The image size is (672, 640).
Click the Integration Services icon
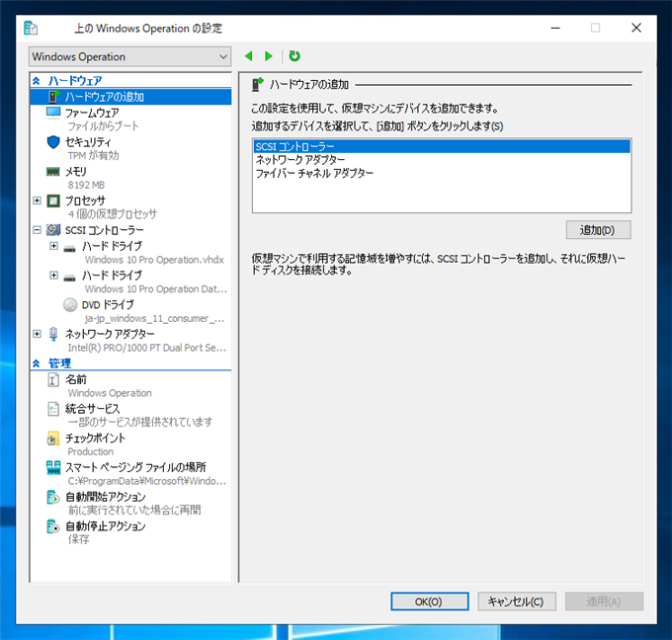point(53,409)
